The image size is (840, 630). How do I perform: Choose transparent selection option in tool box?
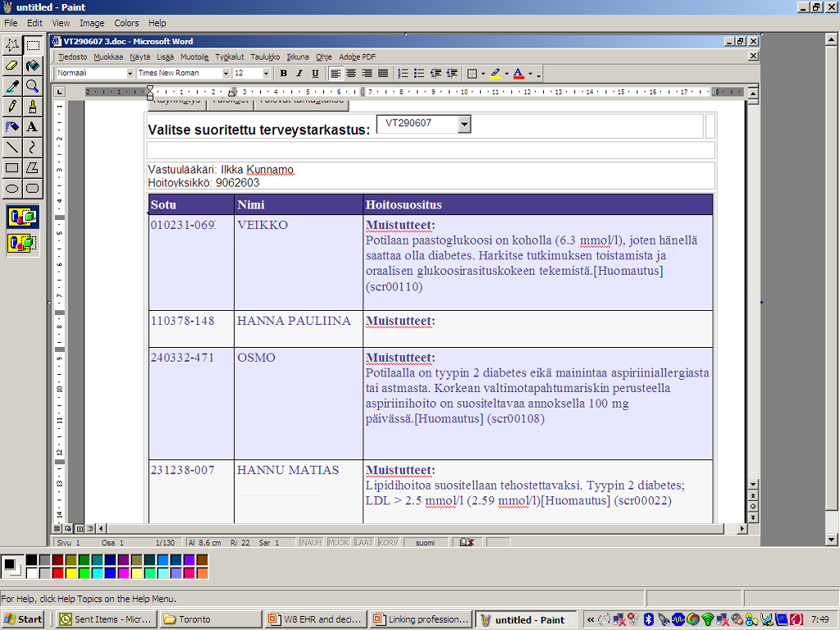pyautogui.click(x=22, y=243)
